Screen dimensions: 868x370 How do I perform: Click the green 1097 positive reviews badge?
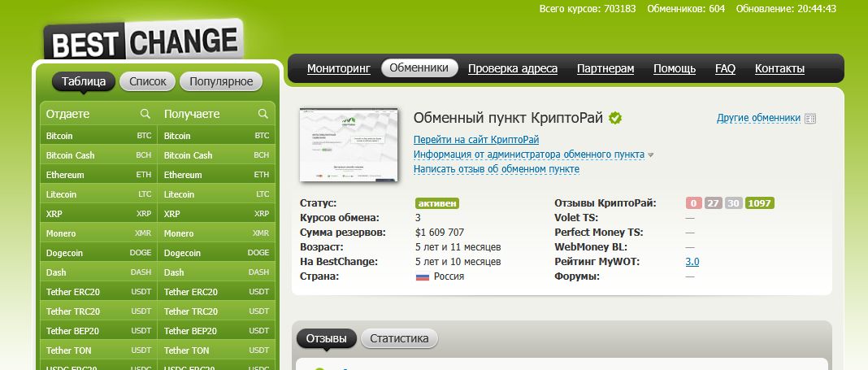[760, 203]
